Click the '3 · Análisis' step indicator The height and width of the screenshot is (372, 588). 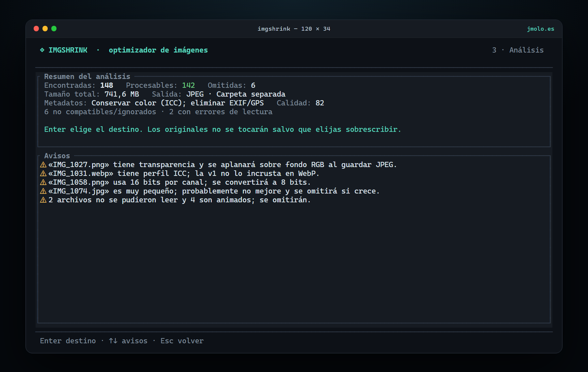(x=518, y=50)
